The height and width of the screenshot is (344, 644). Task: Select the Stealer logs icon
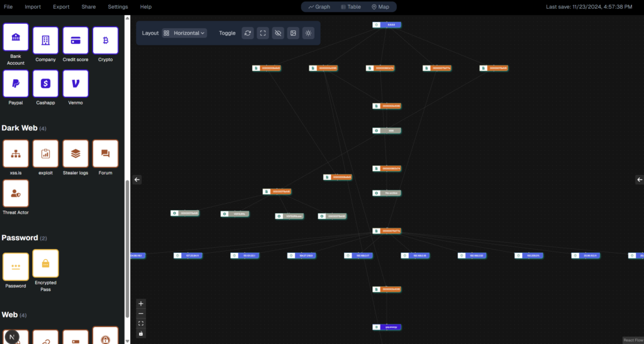tap(75, 153)
